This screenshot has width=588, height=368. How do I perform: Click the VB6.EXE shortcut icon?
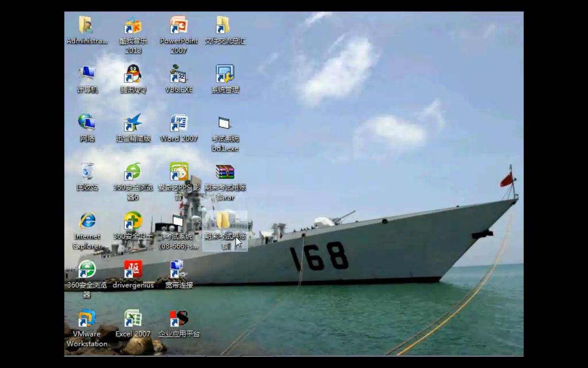179,74
